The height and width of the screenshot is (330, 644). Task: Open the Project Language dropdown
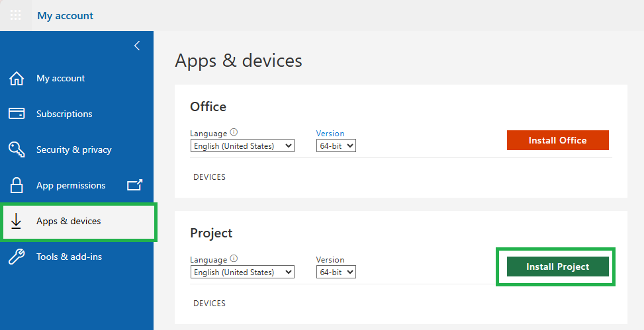tap(242, 272)
